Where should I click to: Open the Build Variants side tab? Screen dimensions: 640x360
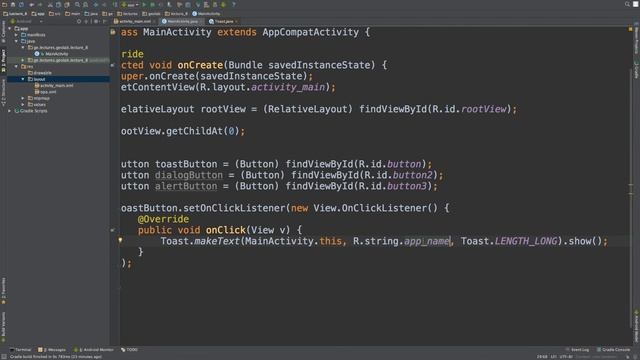pos(3,327)
